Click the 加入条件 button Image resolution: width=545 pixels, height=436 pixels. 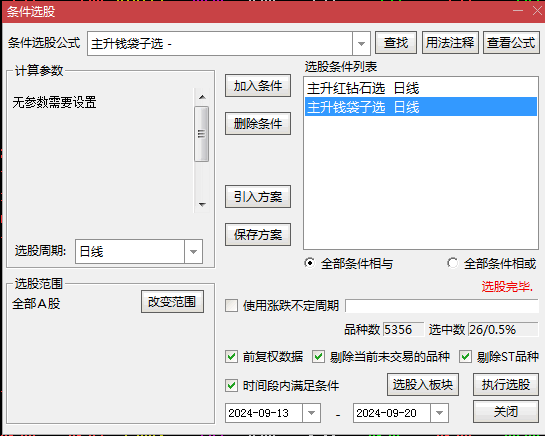click(258, 86)
